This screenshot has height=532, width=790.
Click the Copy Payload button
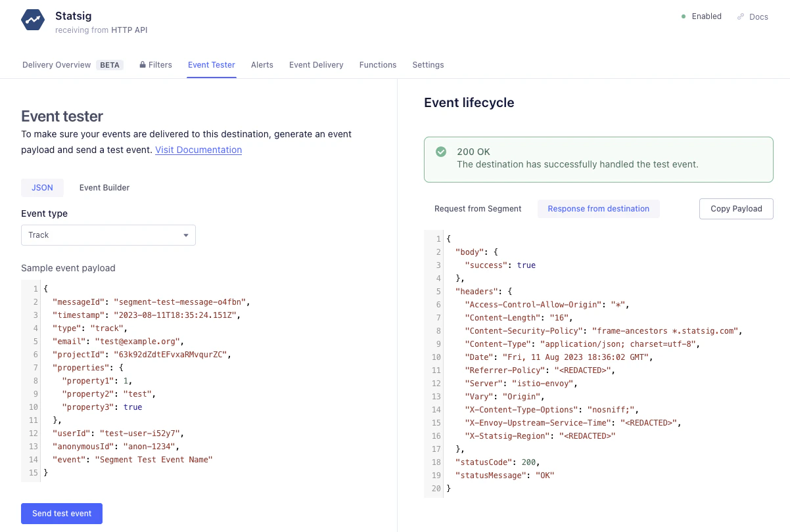pos(736,209)
